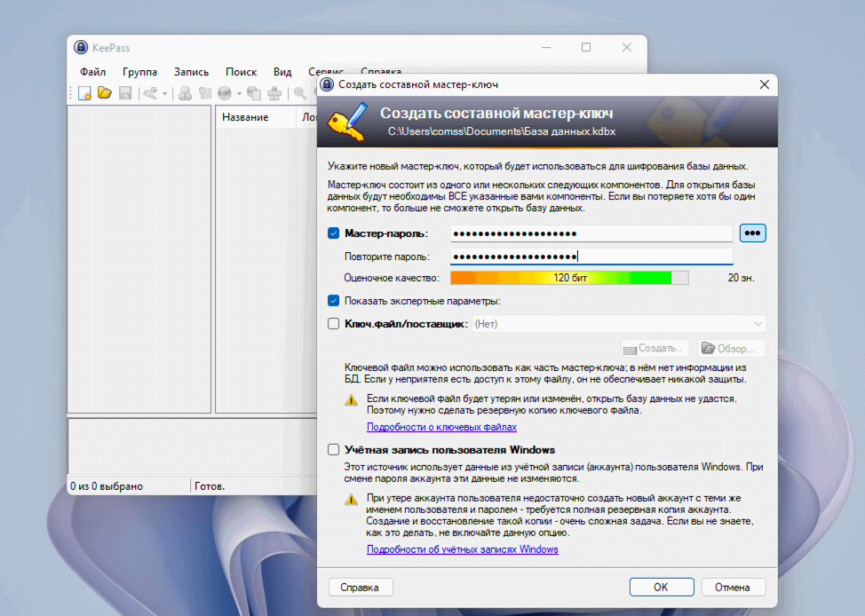Uncheck the Мастер-пароль checkbox

333,233
